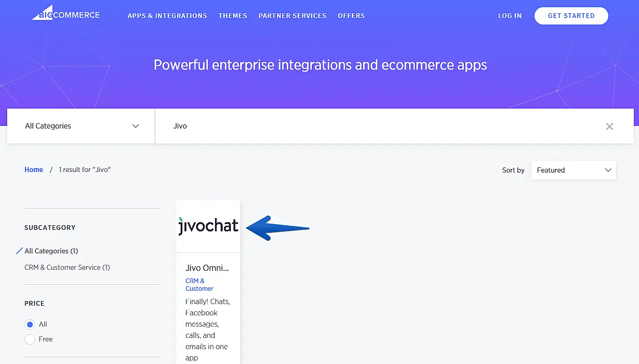Open the Jivochat app logo thumbnail
This screenshot has height=364, width=639.
coord(208,226)
